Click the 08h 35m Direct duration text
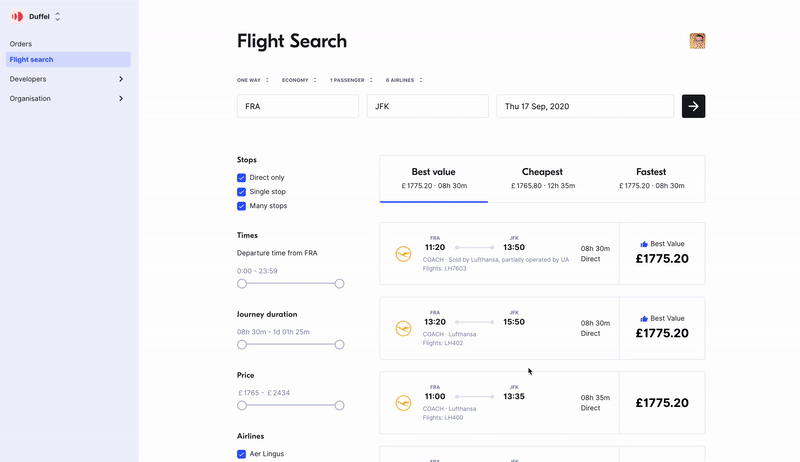The image size is (800, 462). click(x=595, y=403)
